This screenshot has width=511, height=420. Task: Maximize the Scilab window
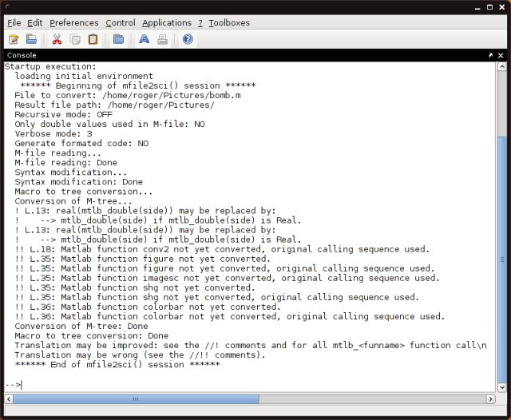click(489, 7)
